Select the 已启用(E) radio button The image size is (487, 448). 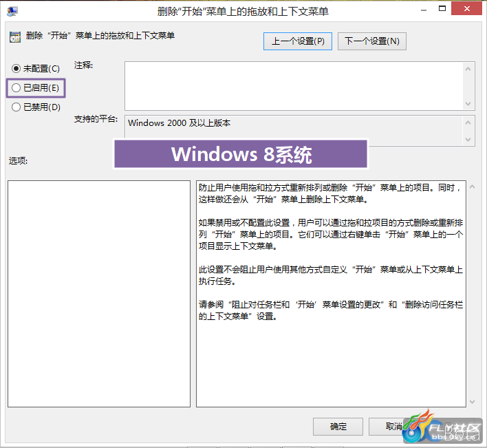coord(35,88)
